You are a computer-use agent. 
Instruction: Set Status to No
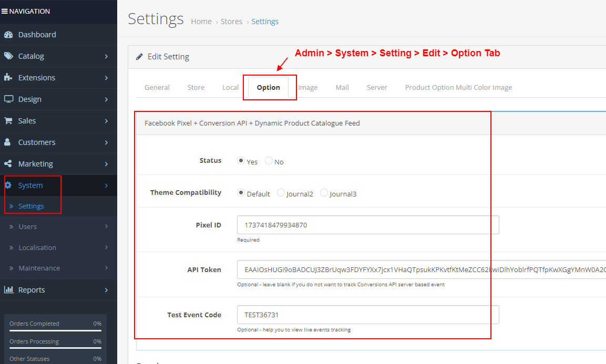tap(269, 161)
